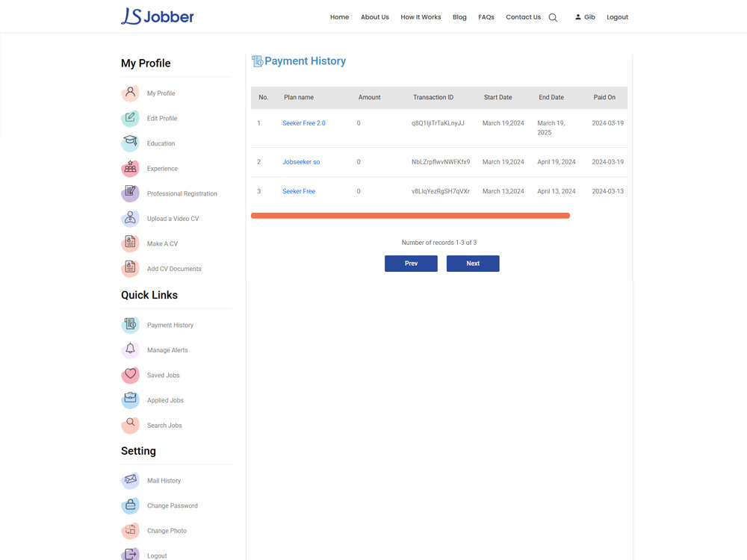
Task: Click the Change Password lock icon
Action: click(x=130, y=505)
